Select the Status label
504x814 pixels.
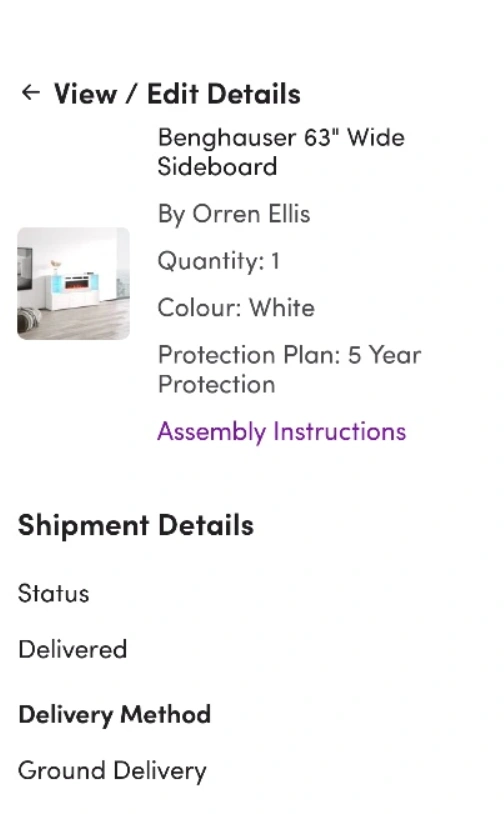(x=53, y=593)
